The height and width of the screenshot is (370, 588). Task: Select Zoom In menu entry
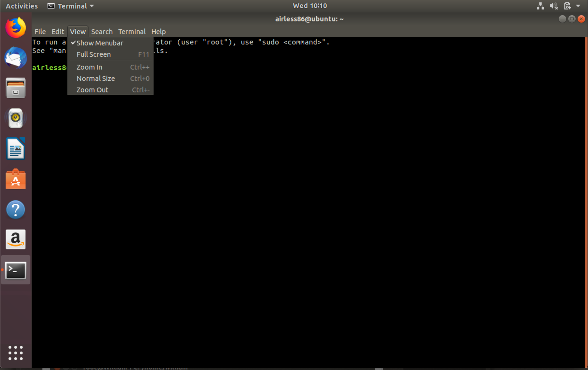pos(89,67)
